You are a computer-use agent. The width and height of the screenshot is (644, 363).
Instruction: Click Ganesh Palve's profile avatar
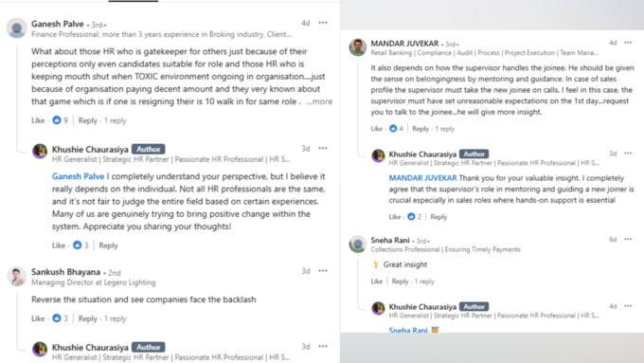(17, 27)
